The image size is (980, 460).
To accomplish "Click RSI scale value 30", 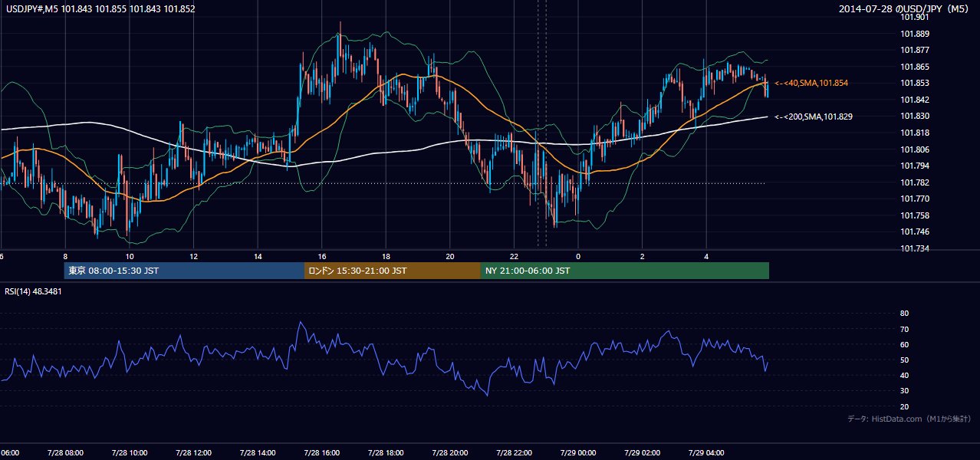I will click(x=904, y=391).
